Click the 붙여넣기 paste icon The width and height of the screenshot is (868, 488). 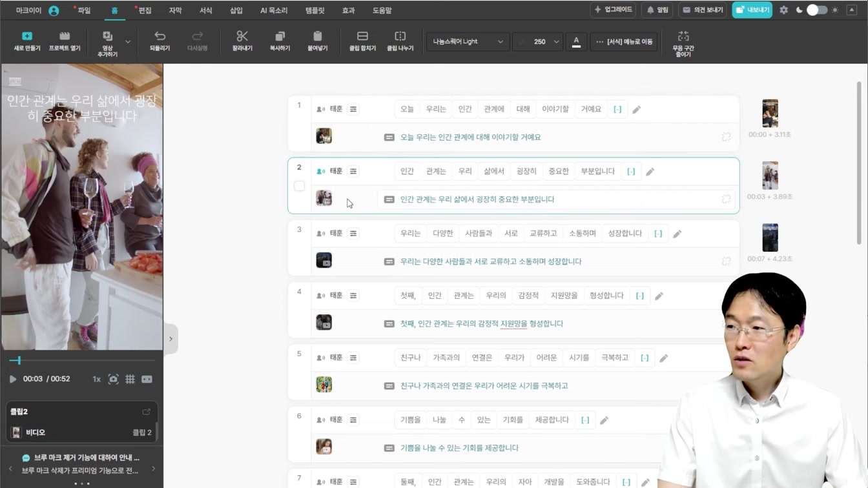[x=317, y=41]
